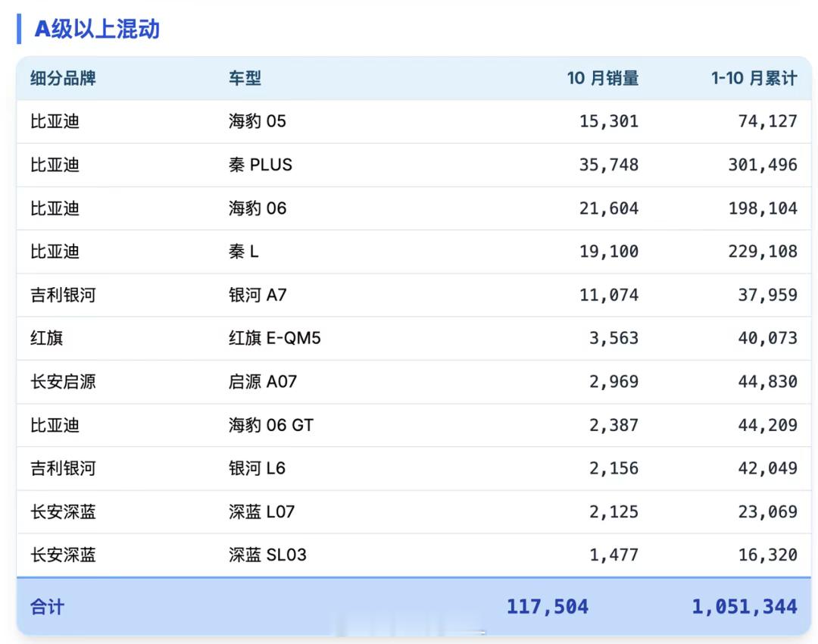Image resolution: width=818 pixels, height=644 pixels.
Task: Select the value 42,049
Action: (x=767, y=468)
